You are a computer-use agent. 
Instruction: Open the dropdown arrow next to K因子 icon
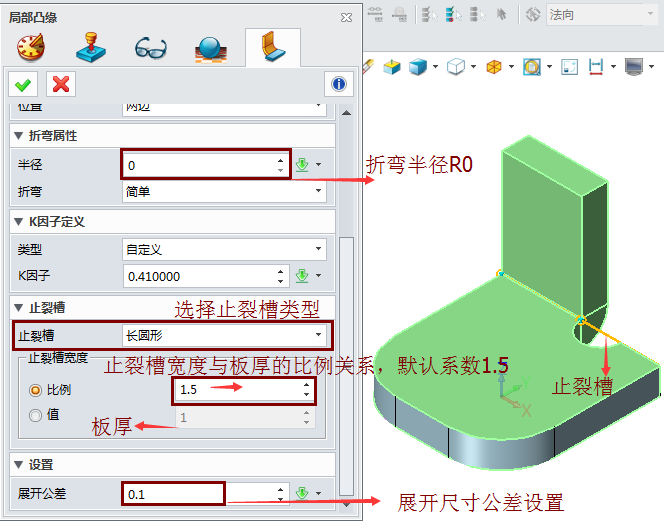[318, 276]
